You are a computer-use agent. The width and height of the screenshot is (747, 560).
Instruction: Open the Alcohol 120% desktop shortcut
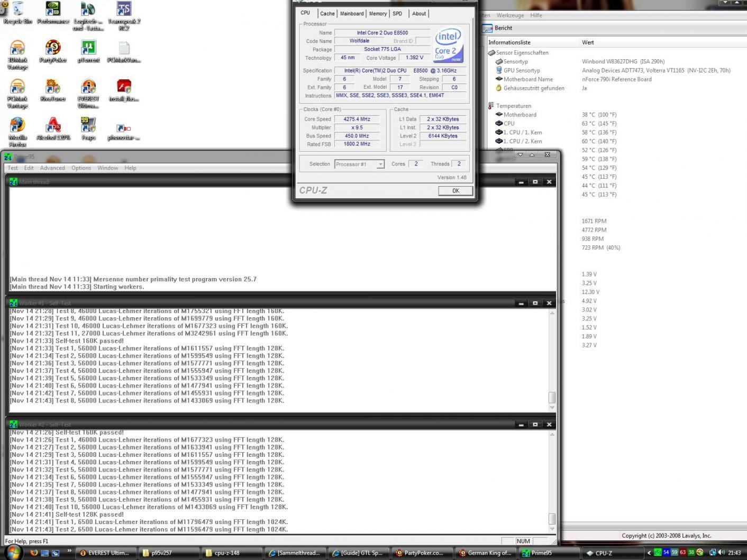[53, 128]
